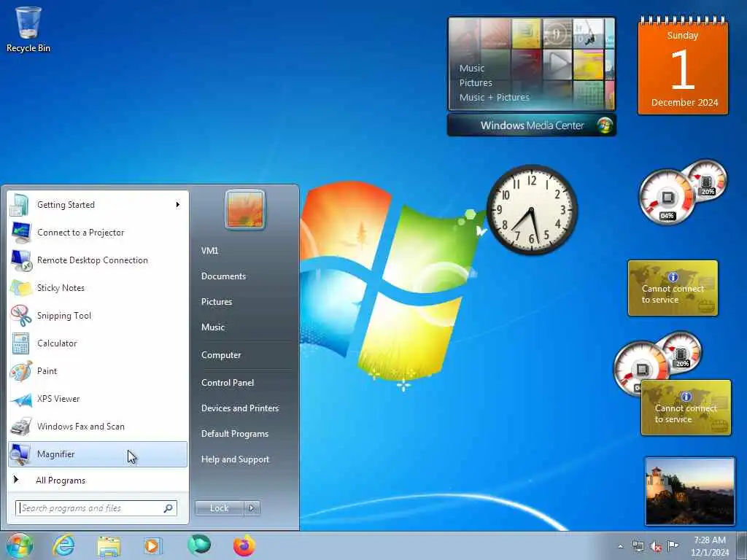Open Windows Explorer folder in the taskbar

(x=109, y=546)
